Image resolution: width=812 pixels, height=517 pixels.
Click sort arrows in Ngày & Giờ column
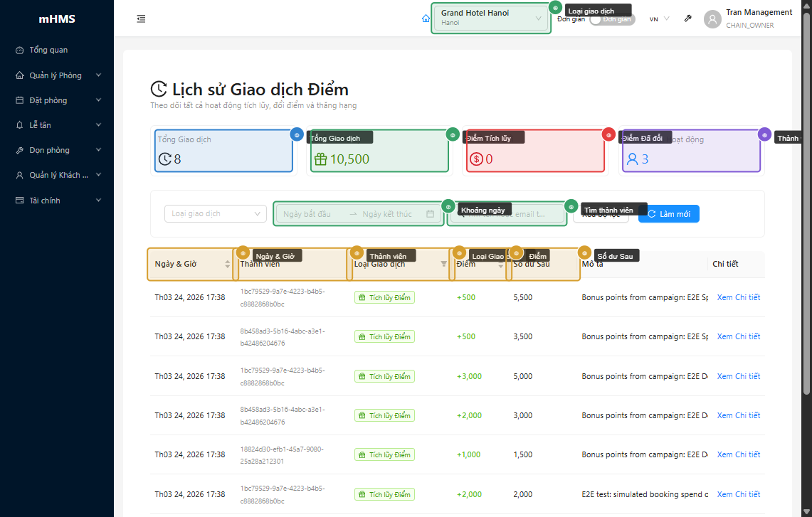pos(228,264)
